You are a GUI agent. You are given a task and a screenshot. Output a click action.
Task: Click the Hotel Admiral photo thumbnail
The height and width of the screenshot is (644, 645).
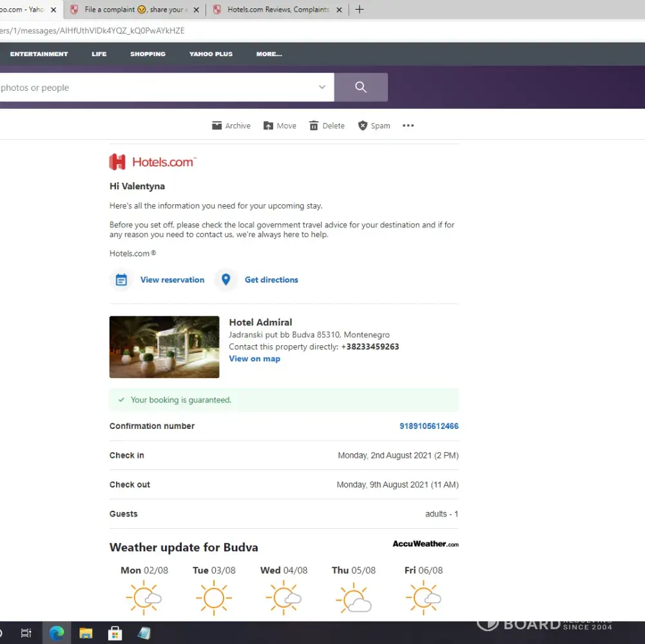(x=164, y=346)
